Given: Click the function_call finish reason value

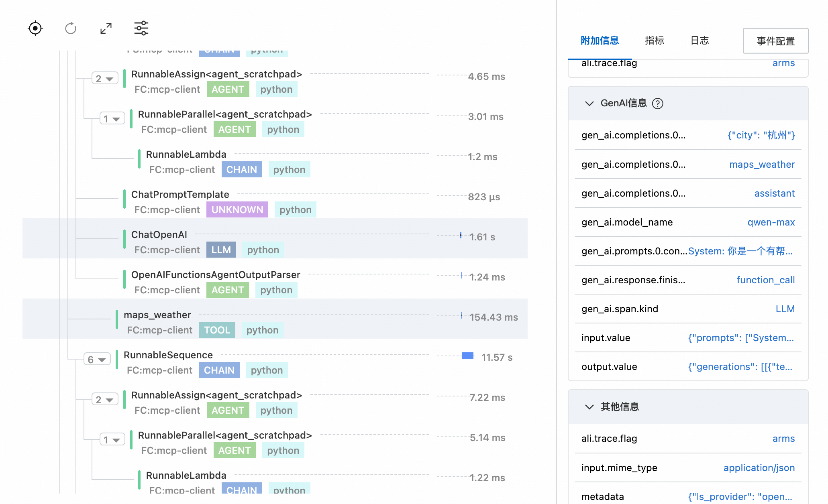Looking at the screenshot, I should click(765, 280).
